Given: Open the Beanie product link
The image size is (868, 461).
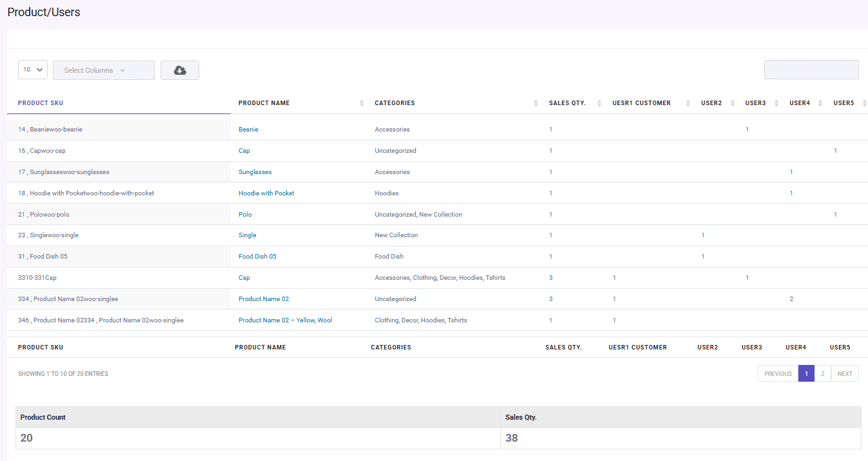Looking at the screenshot, I should tap(248, 129).
